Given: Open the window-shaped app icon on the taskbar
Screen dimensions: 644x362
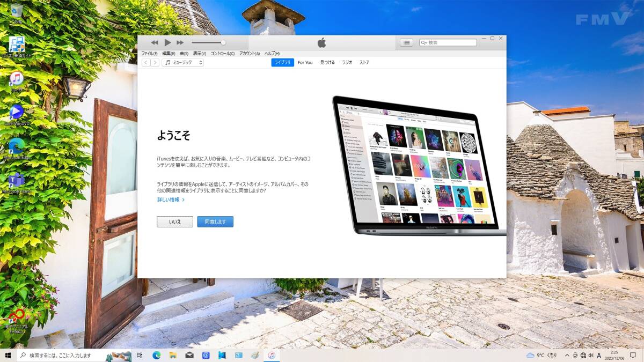Looking at the screenshot, I should (x=239, y=355).
